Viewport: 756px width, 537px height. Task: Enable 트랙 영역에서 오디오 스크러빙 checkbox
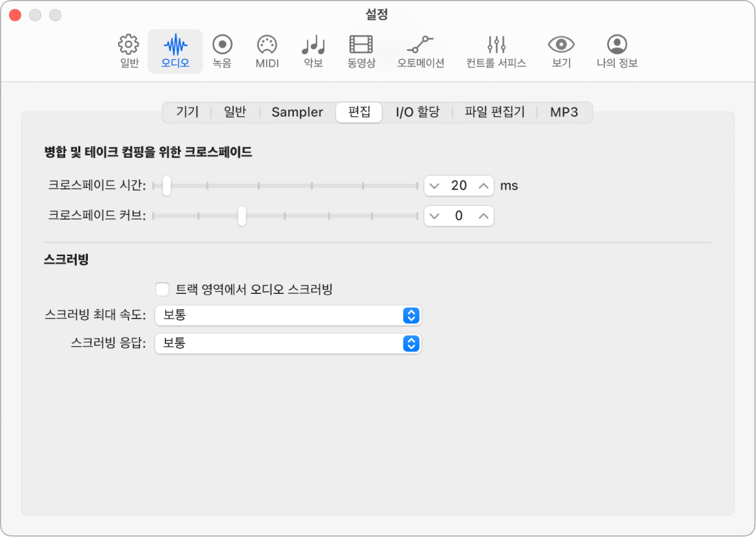click(163, 289)
